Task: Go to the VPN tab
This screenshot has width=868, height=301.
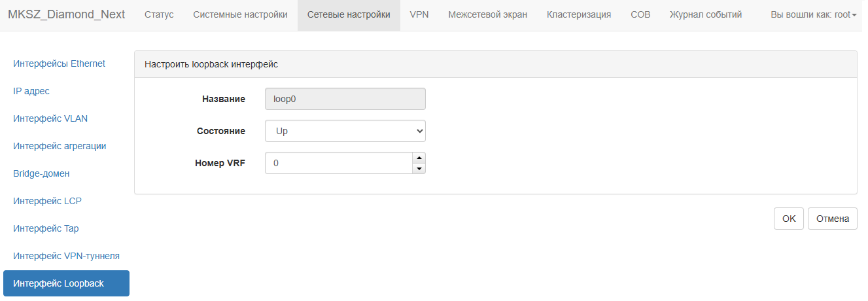Action: coord(419,15)
